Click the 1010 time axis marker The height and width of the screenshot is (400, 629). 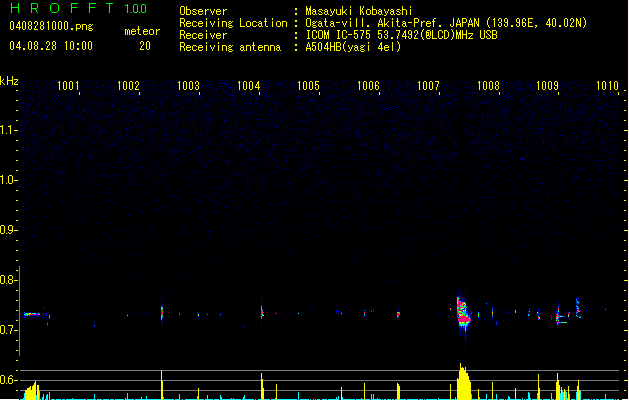[x=607, y=85]
